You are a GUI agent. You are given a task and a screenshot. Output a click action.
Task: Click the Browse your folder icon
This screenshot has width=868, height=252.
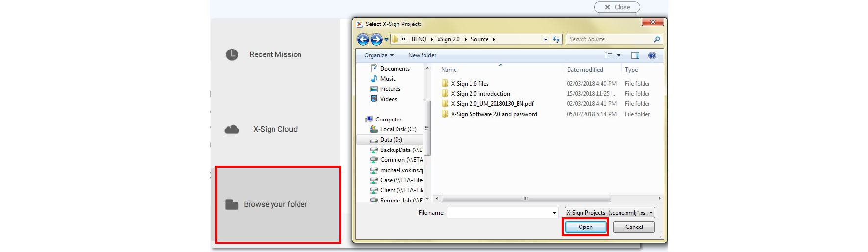pos(231,204)
